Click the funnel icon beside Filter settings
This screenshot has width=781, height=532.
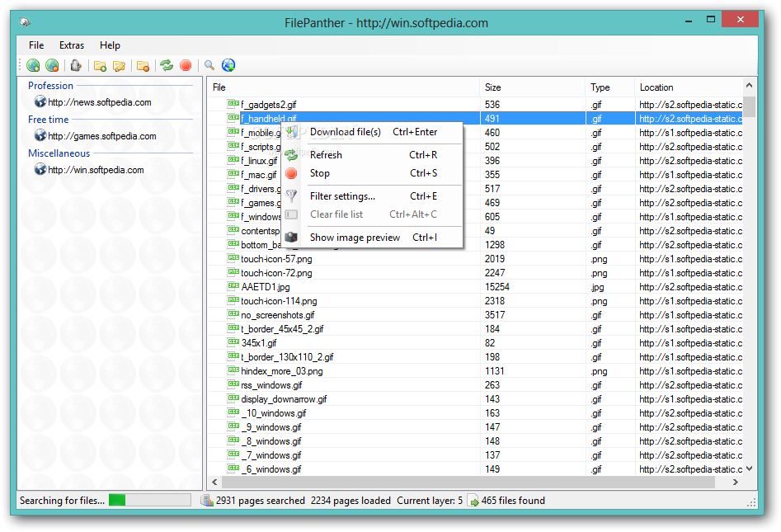pos(291,195)
